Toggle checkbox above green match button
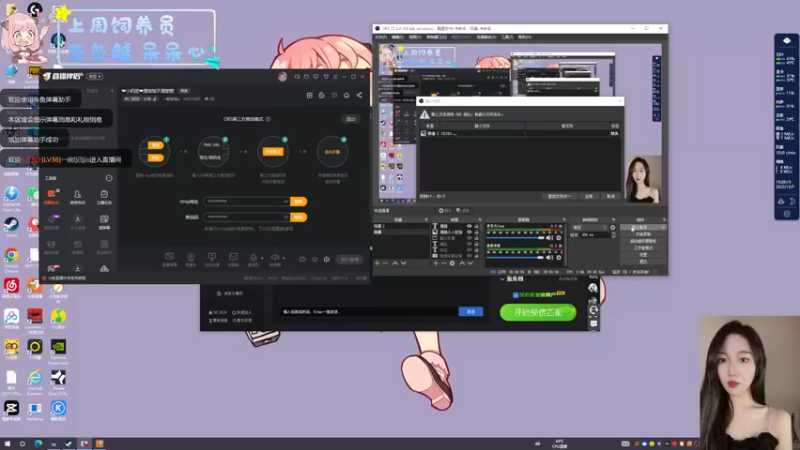Image resolution: width=800 pixels, height=450 pixels. [x=515, y=295]
